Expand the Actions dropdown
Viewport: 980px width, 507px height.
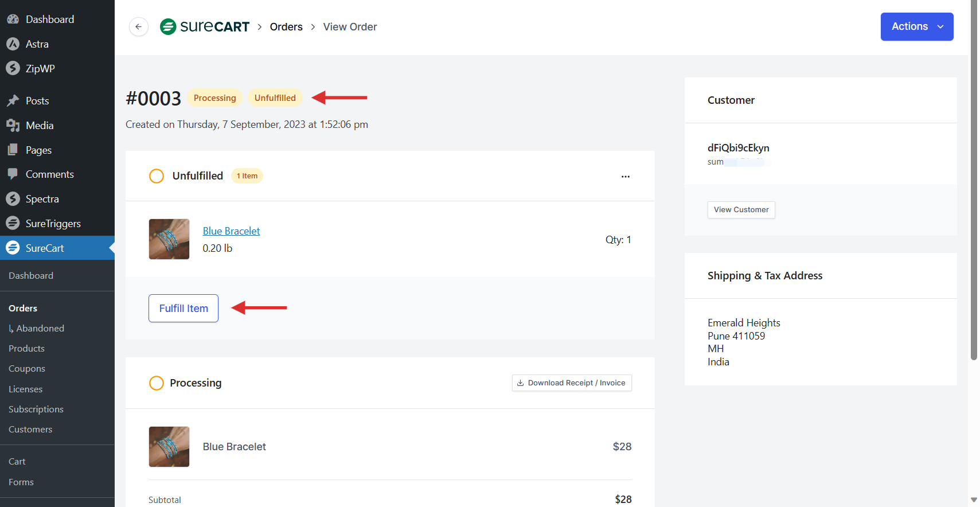click(x=916, y=27)
